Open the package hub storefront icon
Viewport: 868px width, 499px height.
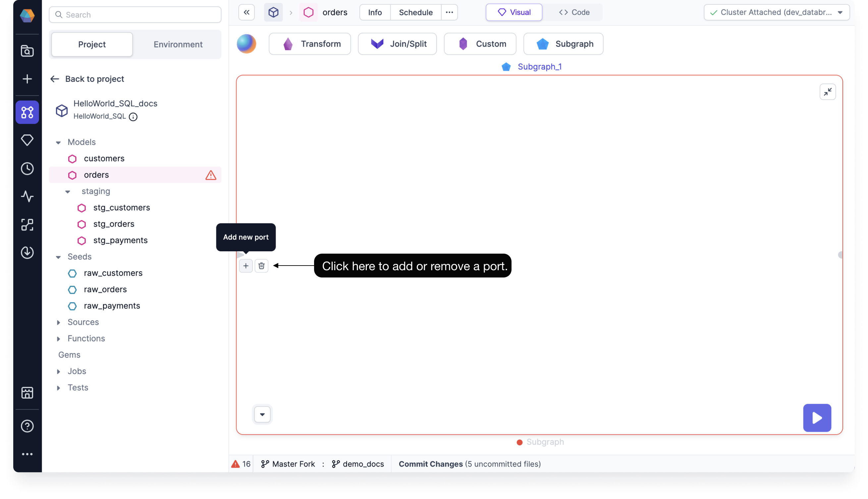click(27, 393)
